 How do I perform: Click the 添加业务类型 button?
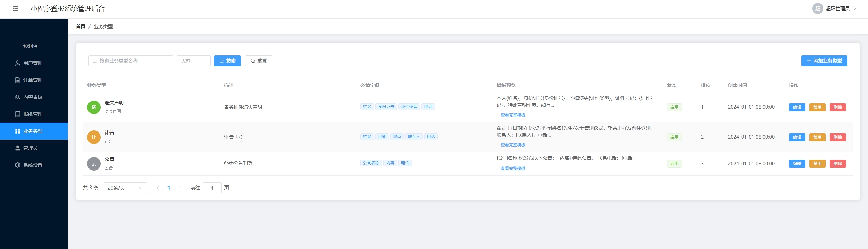tap(824, 61)
